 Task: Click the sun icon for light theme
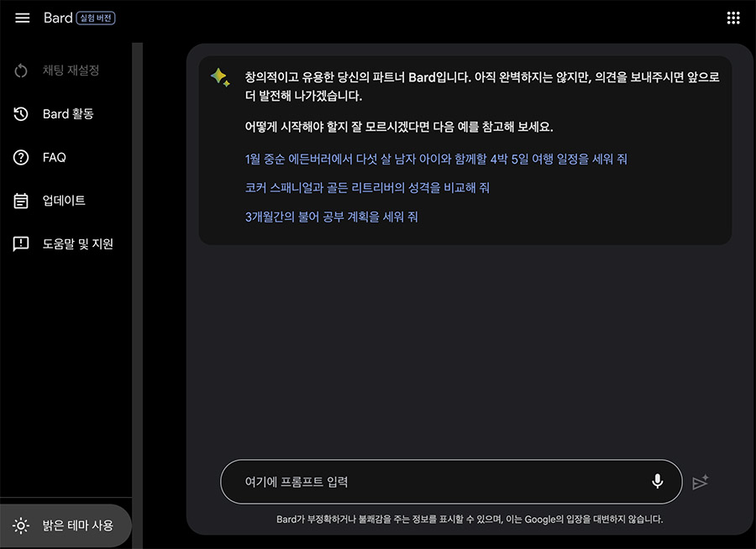tap(21, 525)
